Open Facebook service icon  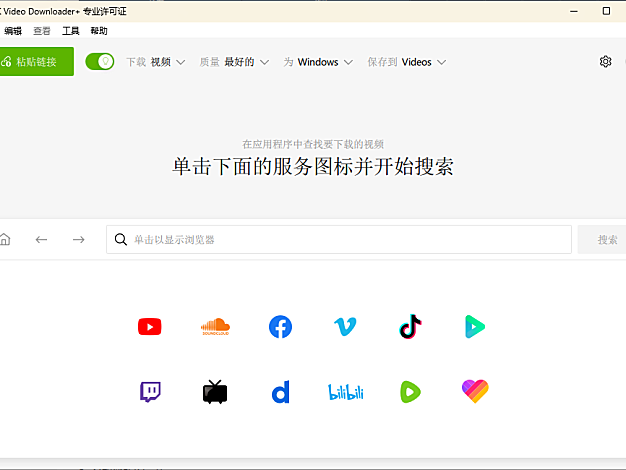(280, 327)
